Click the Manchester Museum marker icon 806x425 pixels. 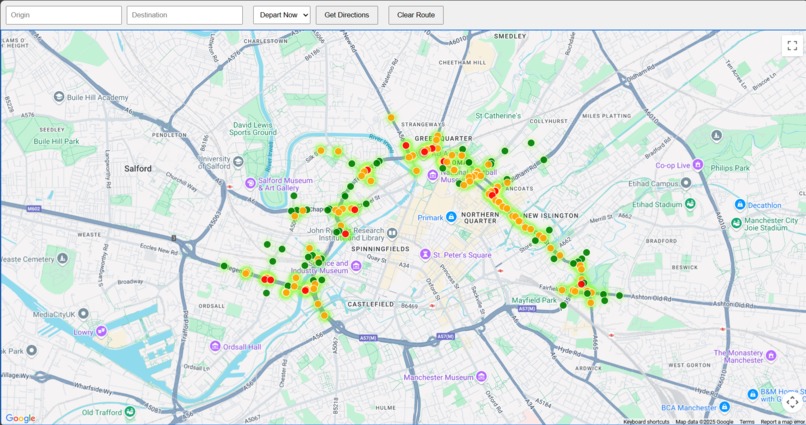(481, 377)
